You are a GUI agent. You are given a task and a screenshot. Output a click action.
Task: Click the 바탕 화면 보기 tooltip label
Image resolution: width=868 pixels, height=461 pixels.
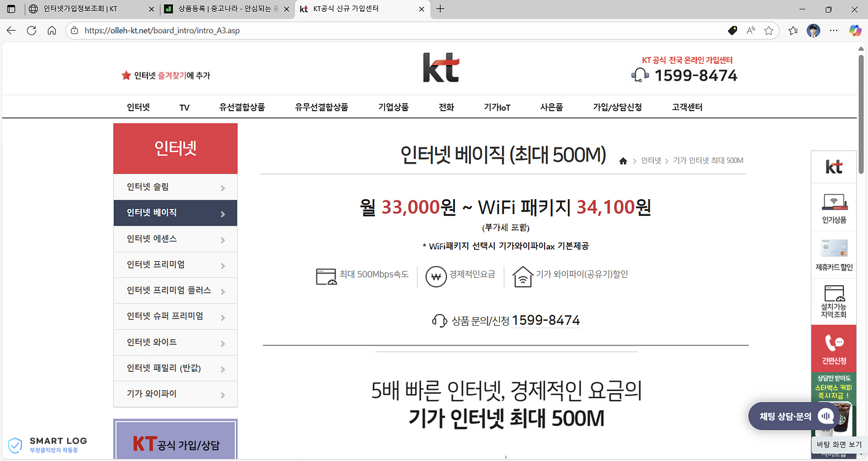click(839, 444)
